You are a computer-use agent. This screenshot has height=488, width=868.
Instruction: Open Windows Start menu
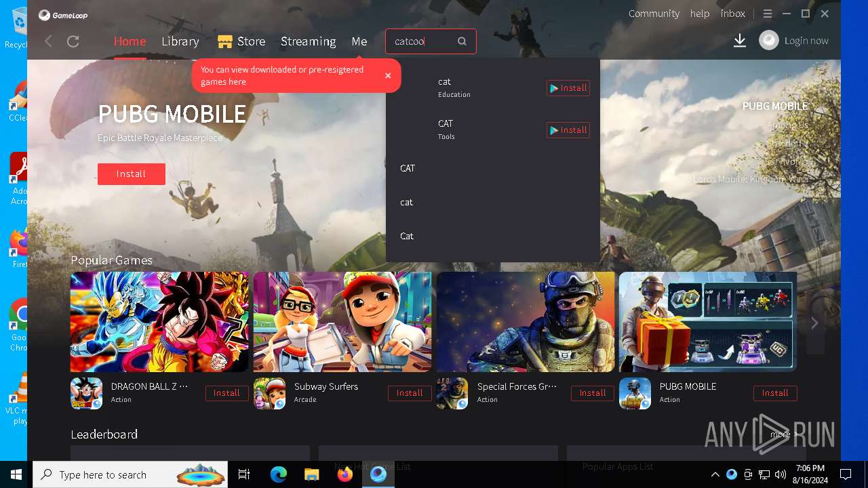16,474
